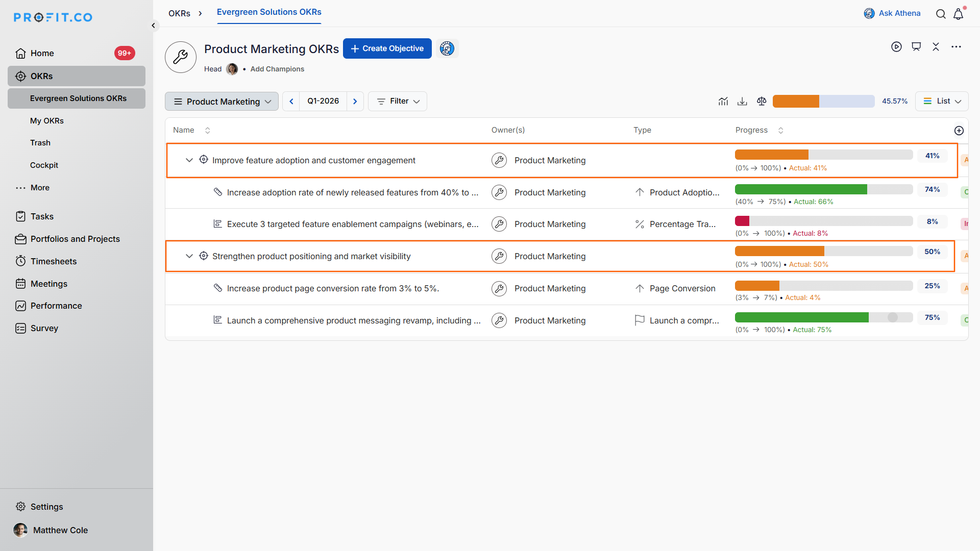The width and height of the screenshot is (980, 551).
Task: Open the search magnifier icon
Action: tap(941, 14)
